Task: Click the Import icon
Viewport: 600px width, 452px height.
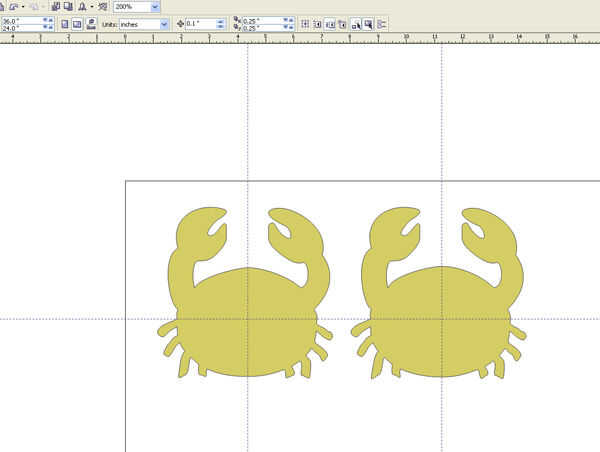Action: (56, 7)
